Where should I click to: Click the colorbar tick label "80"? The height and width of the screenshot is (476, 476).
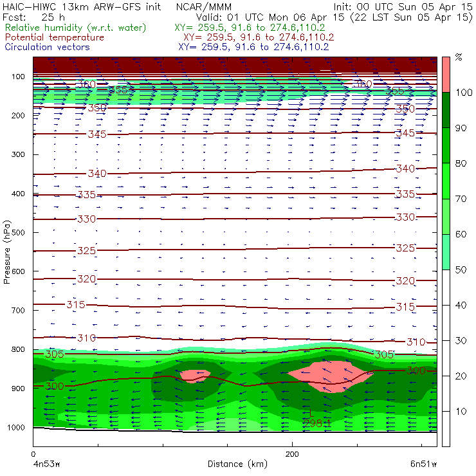point(461,163)
